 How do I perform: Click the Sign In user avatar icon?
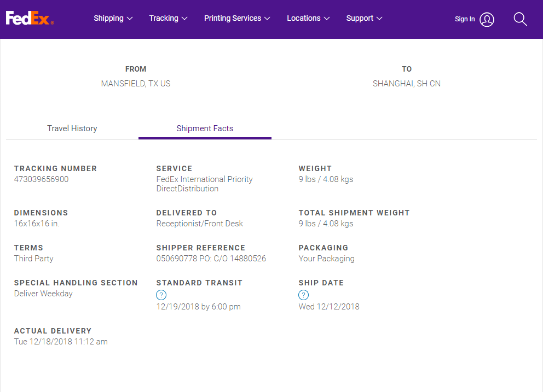[x=487, y=20]
